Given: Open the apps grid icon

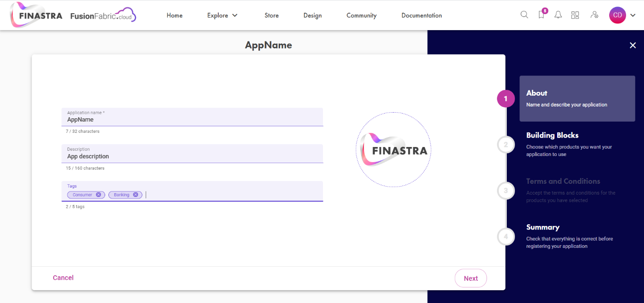Looking at the screenshot, I should tap(575, 15).
